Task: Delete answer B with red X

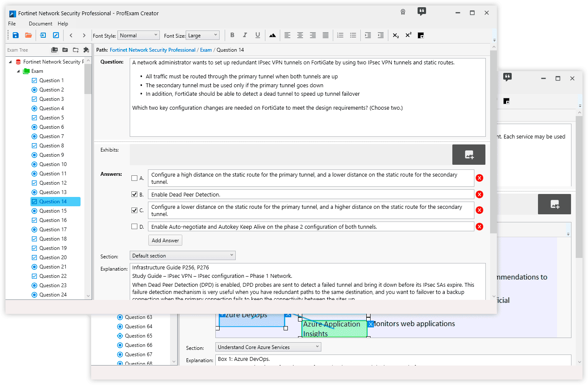Action: [x=479, y=194]
